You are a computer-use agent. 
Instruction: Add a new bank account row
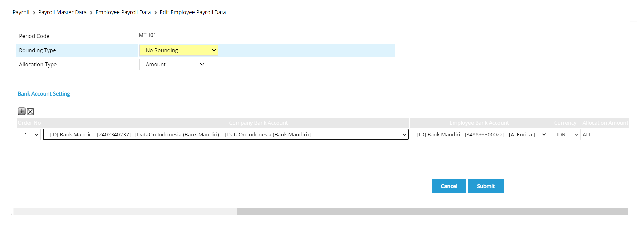(x=21, y=111)
